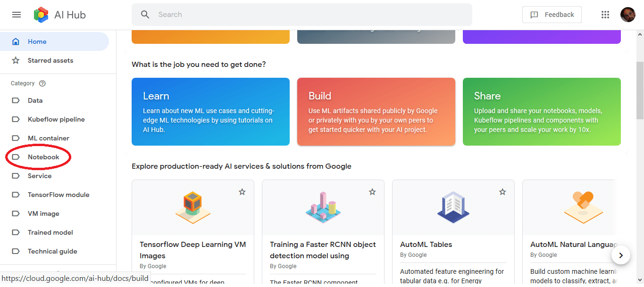Viewport: 644px width, 287px height.
Task: Click the label icon beside VM image
Action: point(16,213)
